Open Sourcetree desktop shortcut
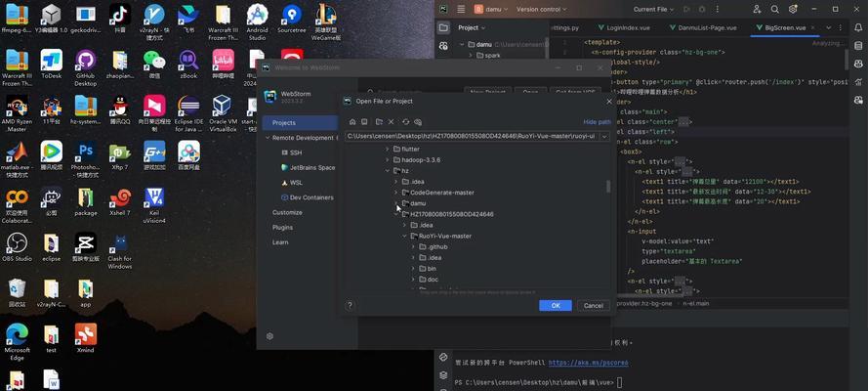Screen dimensions: 868x391 [292, 20]
